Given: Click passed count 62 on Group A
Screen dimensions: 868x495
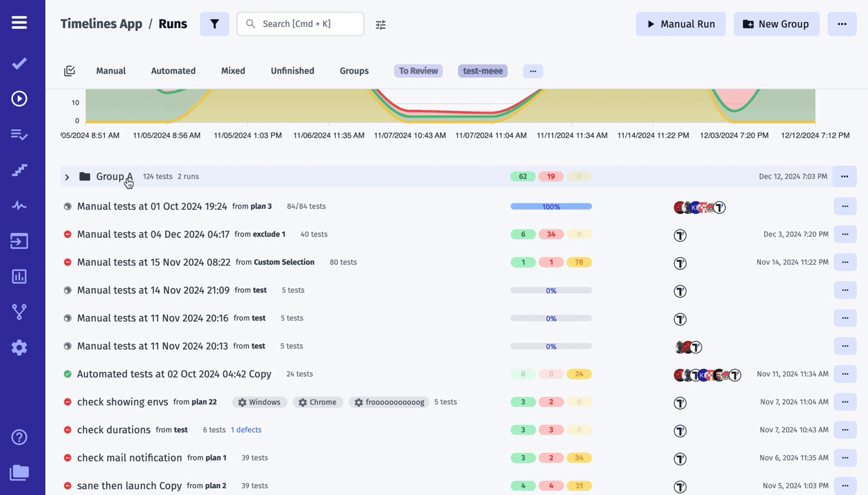Looking at the screenshot, I should coord(523,177).
